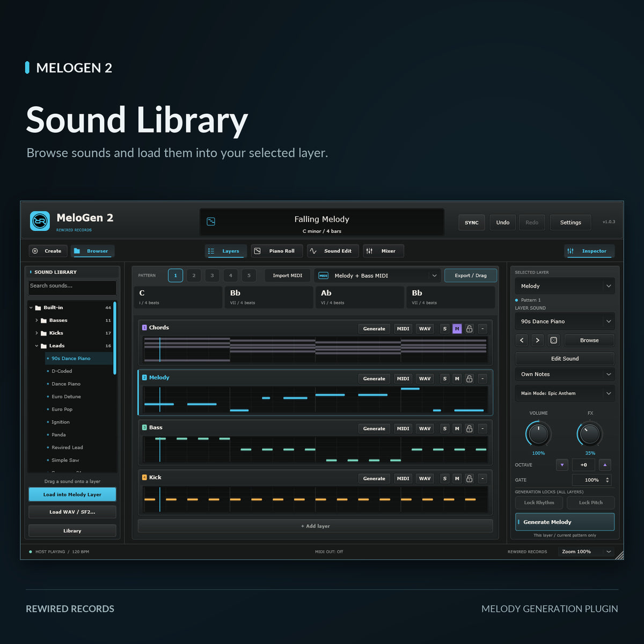Click the Melody layer number badge

[x=144, y=377]
